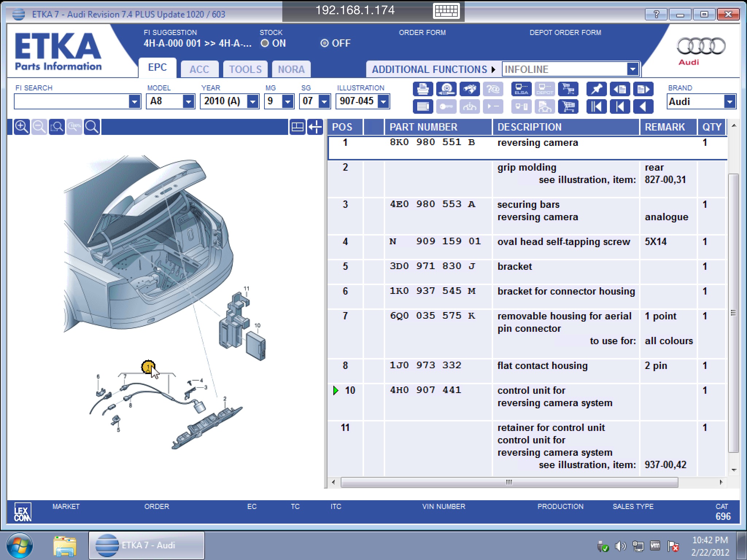
Task: Click the PART NUMBER column header
Action: tap(438, 127)
